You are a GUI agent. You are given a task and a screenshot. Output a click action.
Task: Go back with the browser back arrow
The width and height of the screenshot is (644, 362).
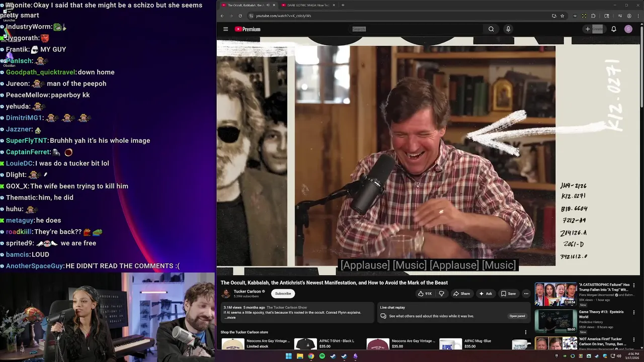222,16
